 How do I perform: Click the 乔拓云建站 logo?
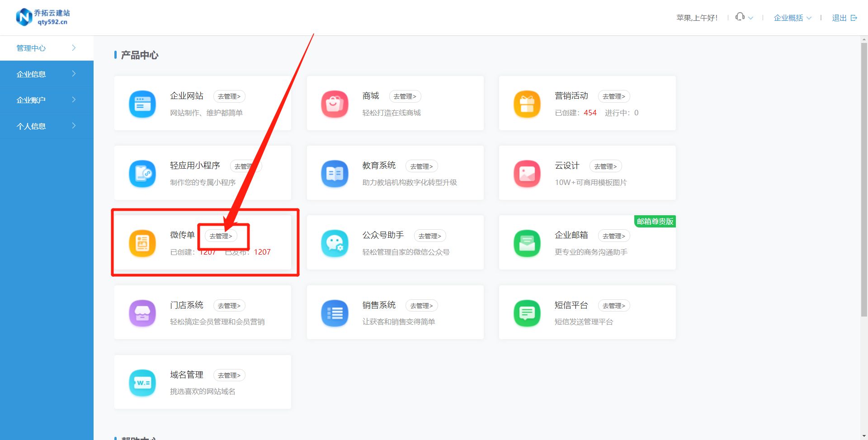coord(43,17)
